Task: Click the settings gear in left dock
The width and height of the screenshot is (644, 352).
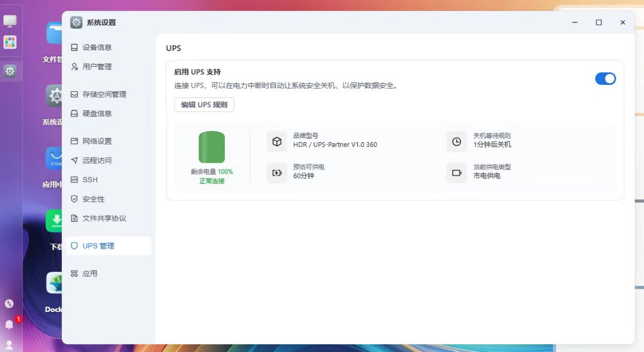Action: (x=10, y=71)
